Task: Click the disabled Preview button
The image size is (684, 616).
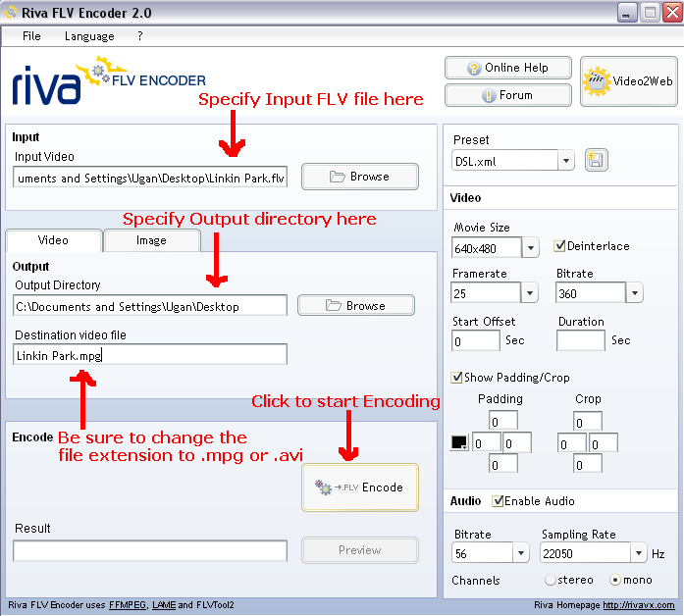Action: tap(360, 550)
